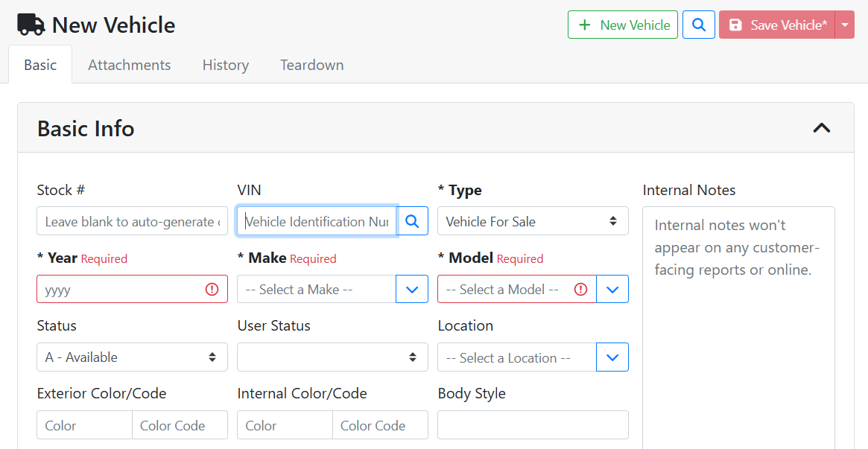The height and width of the screenshot is (449, 868).
Task: Open the Type select showing Vehicle For Sale
Action: [x=532, y=221]
